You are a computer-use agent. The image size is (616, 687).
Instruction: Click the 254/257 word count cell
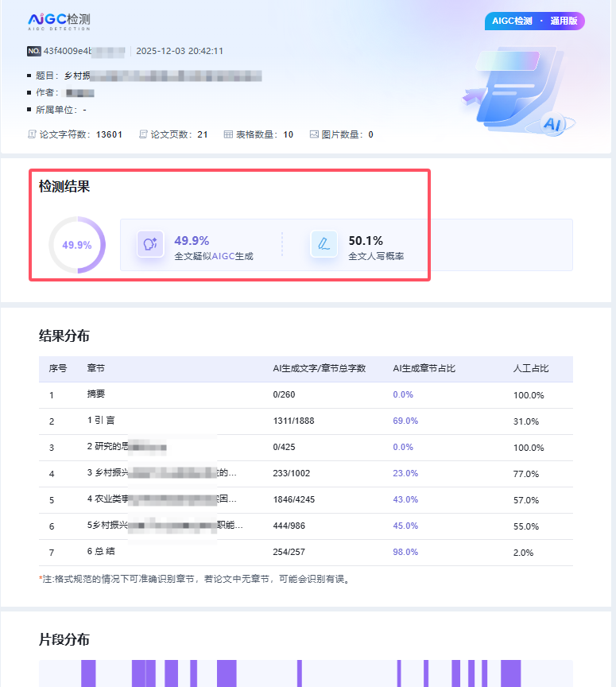point(289,552)
